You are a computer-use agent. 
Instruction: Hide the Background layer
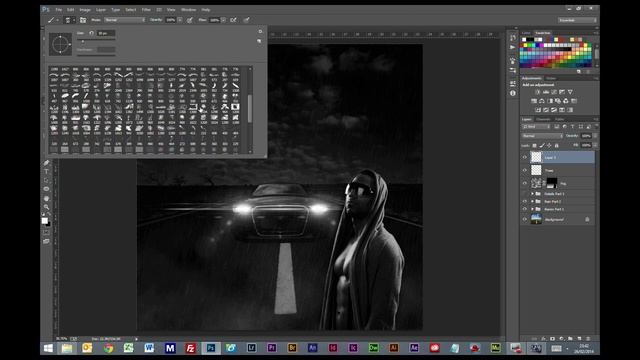(525, 220)
